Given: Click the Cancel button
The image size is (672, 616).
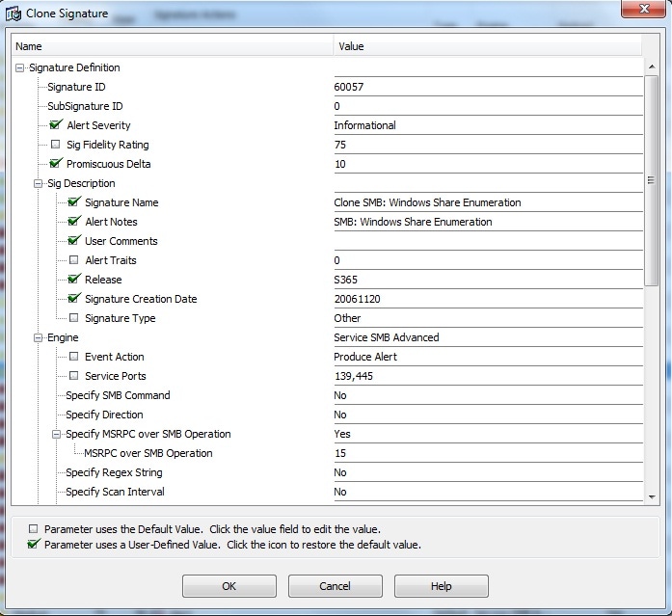Looking at the screenshot, I should point(336,586).
